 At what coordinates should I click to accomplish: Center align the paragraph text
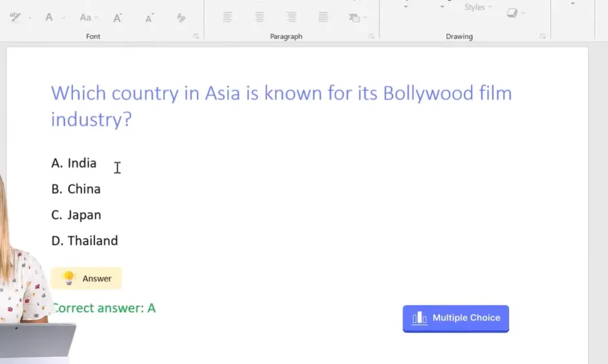pyautogui.click(x=259, y=17)
